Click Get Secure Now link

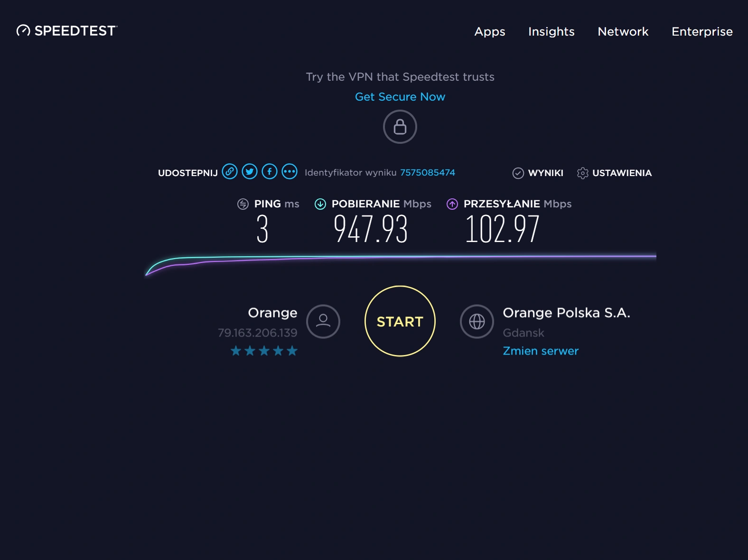pyautogui.click(x=400, y=97)
